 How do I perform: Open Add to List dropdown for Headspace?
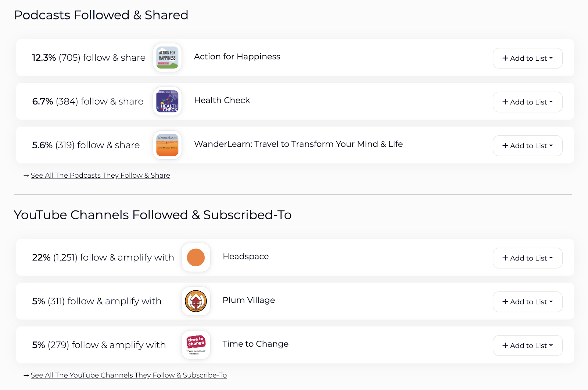(x=527, y=258)
